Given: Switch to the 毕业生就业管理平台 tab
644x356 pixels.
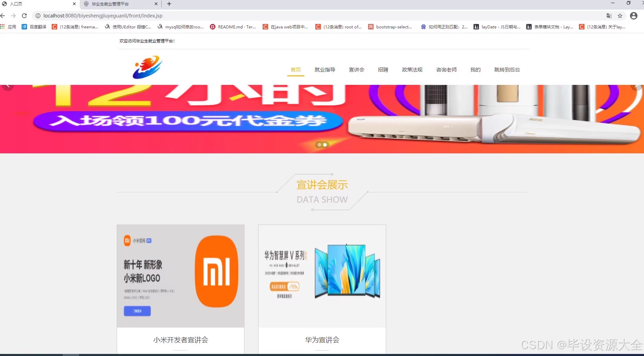Looking at the screenshot, I should pos(121,4).
